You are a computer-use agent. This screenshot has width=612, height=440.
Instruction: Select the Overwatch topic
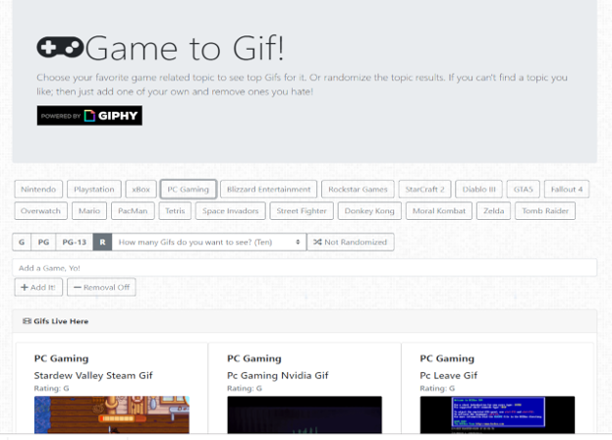[41, 211]
